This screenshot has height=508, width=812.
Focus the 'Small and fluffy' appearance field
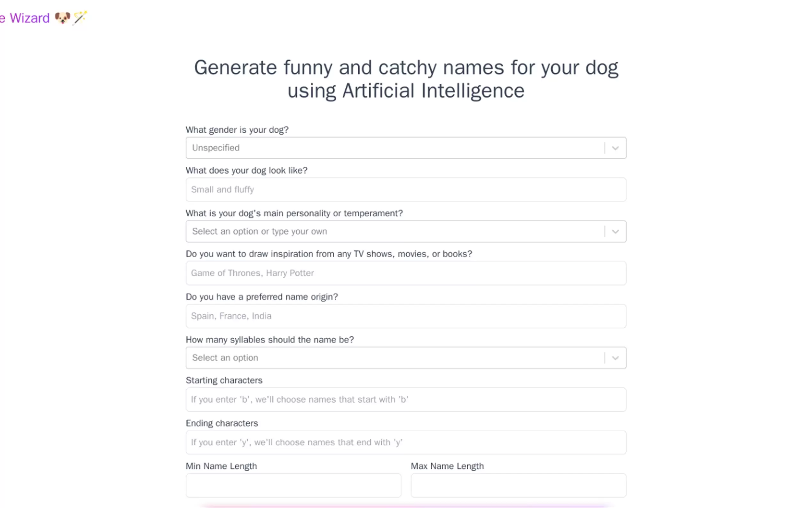[405, 189]
